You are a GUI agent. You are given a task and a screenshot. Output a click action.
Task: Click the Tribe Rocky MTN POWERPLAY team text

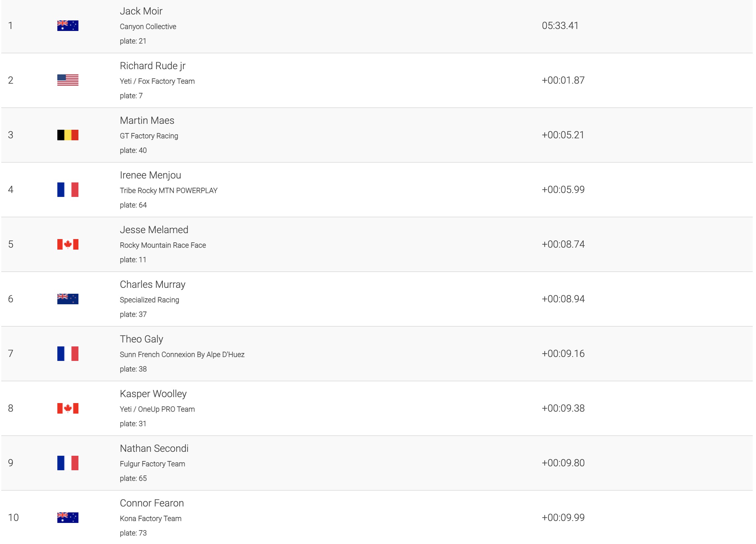pyautogui.click(x=168, y=191)
